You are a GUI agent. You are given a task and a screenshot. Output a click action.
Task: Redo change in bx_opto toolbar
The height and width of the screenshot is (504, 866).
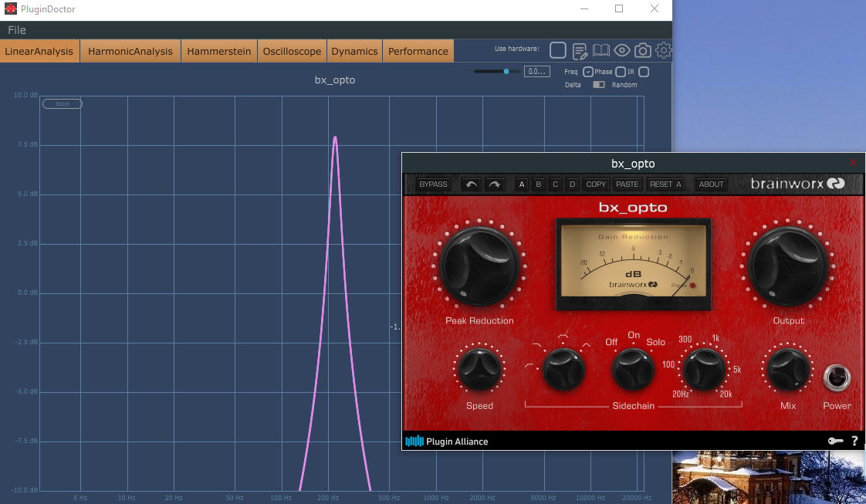pyautogui.click(x=494, y=184)
